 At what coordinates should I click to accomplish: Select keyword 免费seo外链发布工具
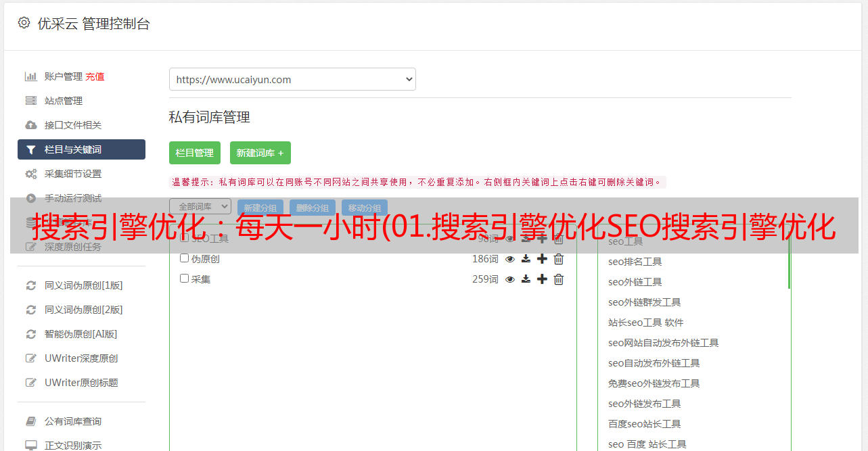[x=654, y=383]
